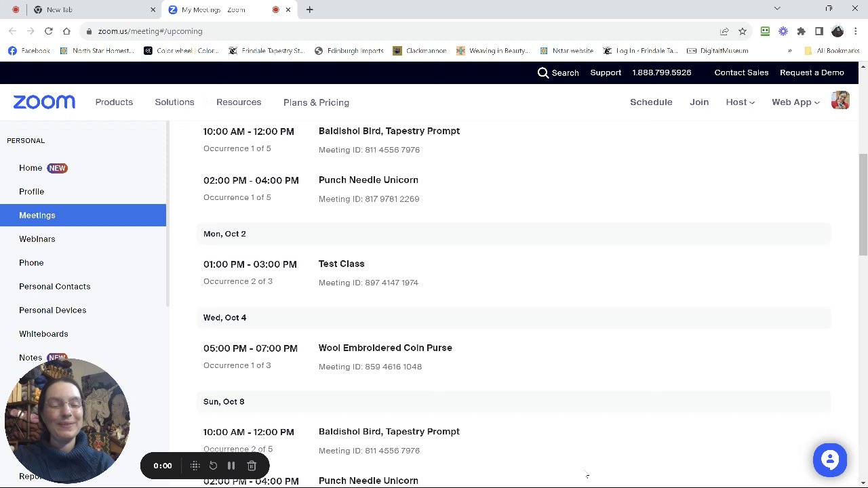Screen dimensions: 868x488
Task: Open a new browser tab
Action: click(x=309, y=9)
